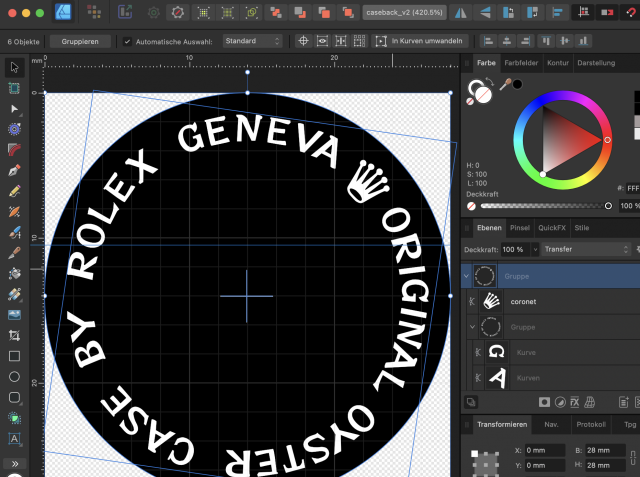Select the green Shape Builder tool
The height and width of the screenshot is (477, 640).
point(14,418)
